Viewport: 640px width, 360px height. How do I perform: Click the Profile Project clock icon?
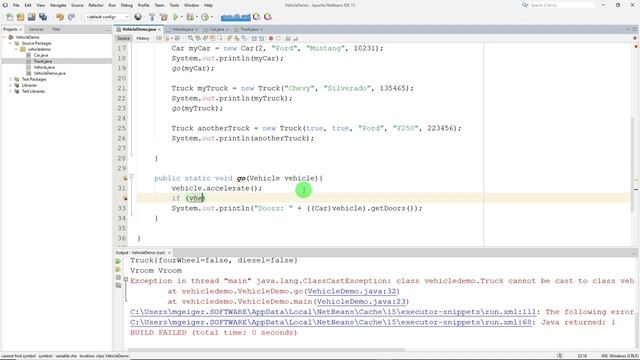[204, 17]
